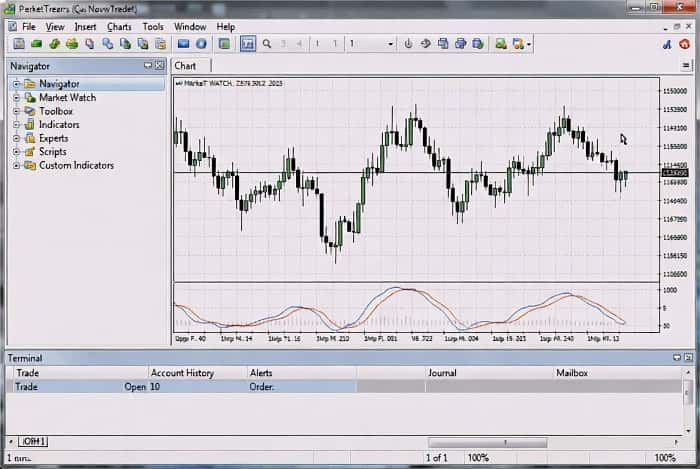Toggle the highlighted chart-mode toolbar button
700x469 pixels.
point(247,44)
